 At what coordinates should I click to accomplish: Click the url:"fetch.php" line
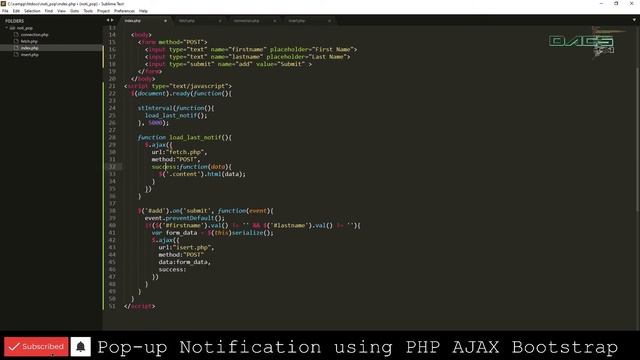tap(180, 152)
